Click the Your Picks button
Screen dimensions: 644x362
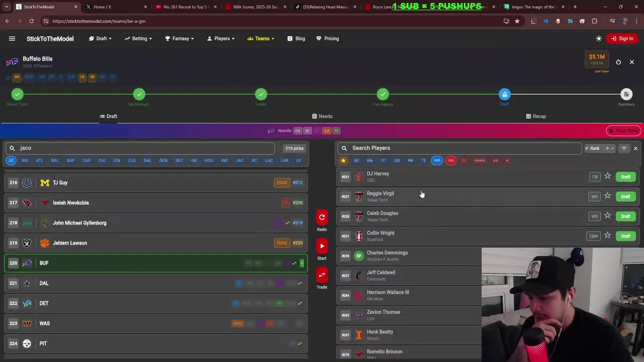623,131
